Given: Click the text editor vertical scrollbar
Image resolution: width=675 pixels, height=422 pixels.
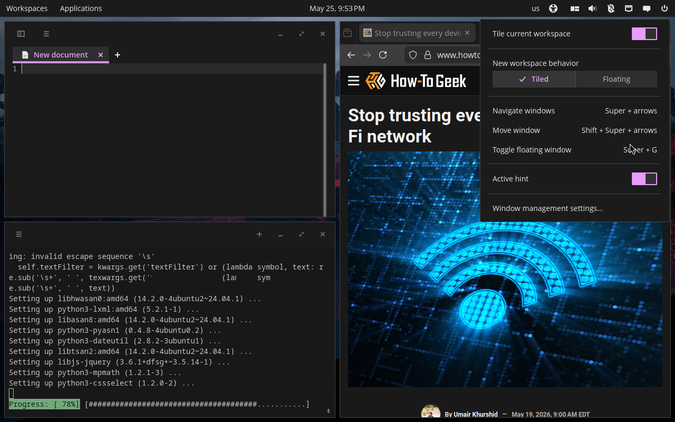Looking at the screenshot, I should click(325, 140).
